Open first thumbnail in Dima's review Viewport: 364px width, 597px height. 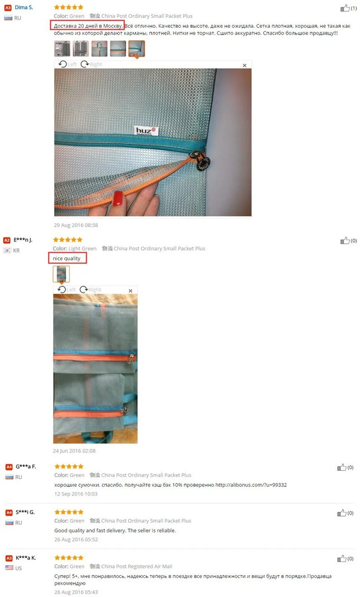tap(62, 48)
